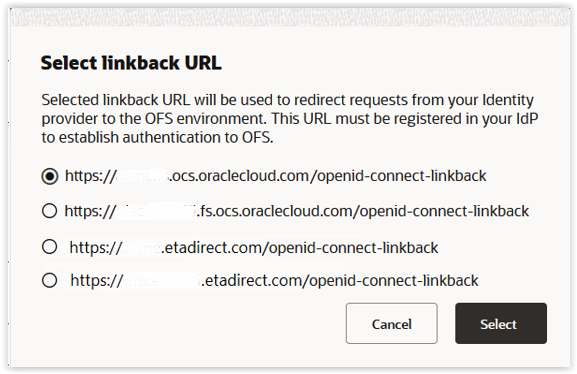Click the Select linkback URL heading
This screenshot has width=577, height=374.
(131, 63)
